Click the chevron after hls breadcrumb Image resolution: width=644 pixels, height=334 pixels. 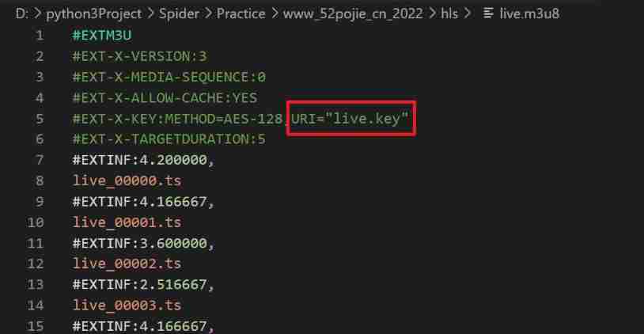coord(468,14)
